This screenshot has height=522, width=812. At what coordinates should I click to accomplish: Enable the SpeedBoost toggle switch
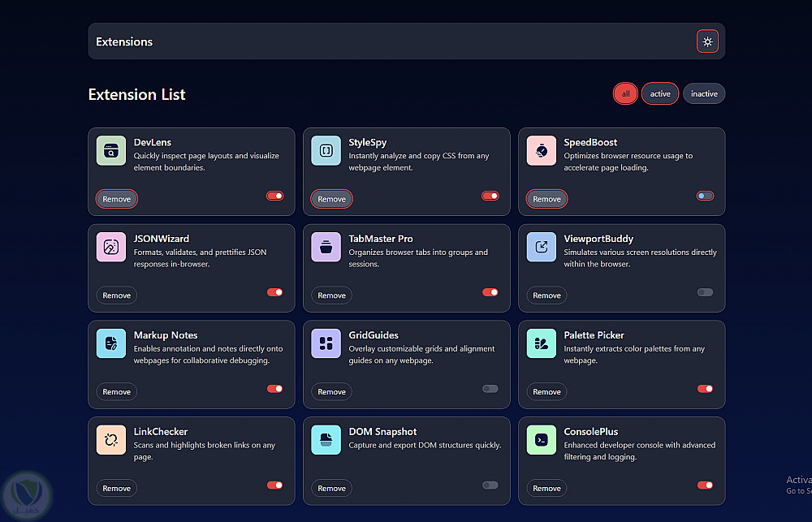tap(705, 196)
